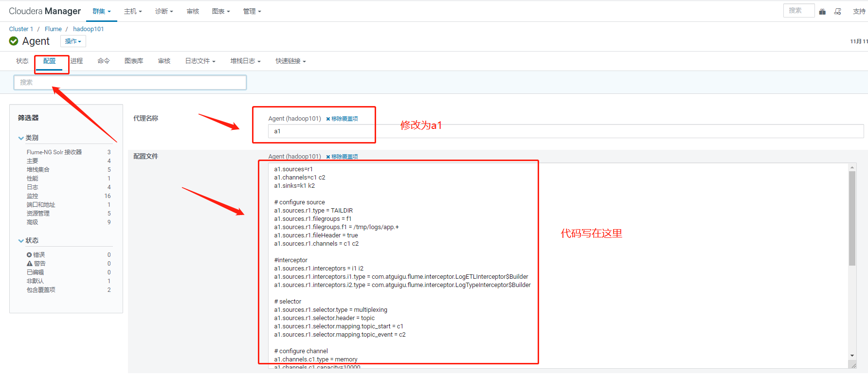Switch to the 配置 tab
The image size is (868, 378).
[50, 61]
